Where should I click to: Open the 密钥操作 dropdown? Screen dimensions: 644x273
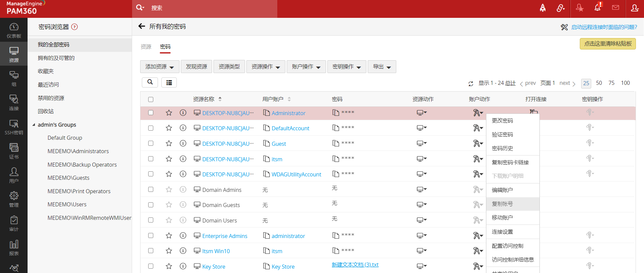point(347,67)
